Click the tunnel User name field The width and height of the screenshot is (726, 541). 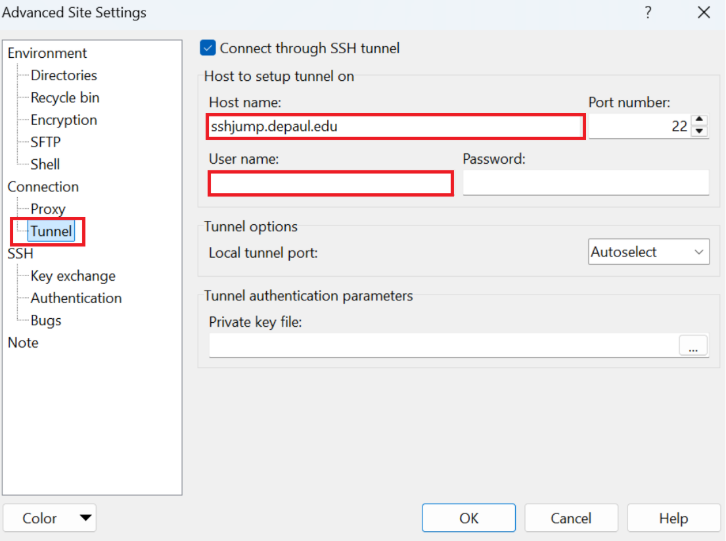(x=330, y=183)
